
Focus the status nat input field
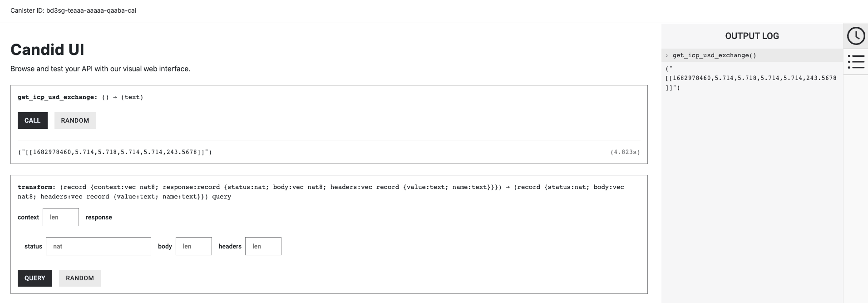[x=99, y=246]
